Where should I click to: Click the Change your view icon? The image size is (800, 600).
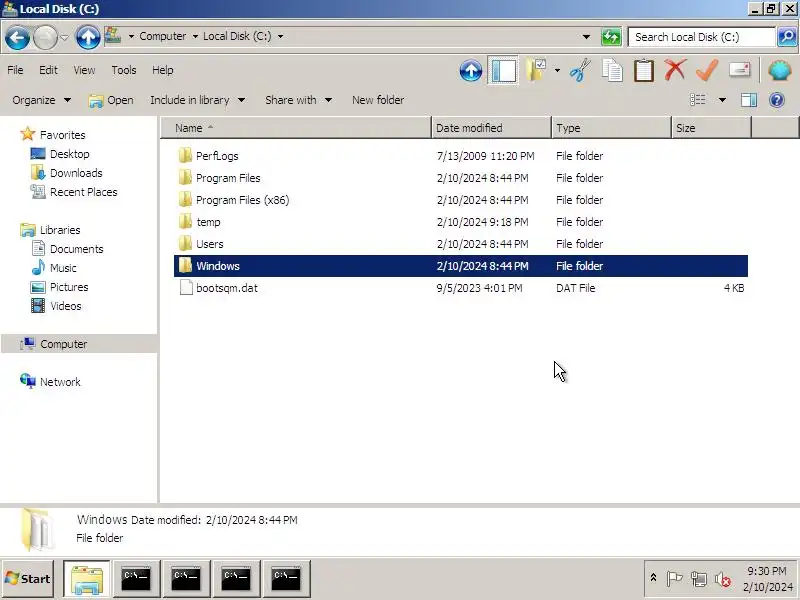pos(697,100)
